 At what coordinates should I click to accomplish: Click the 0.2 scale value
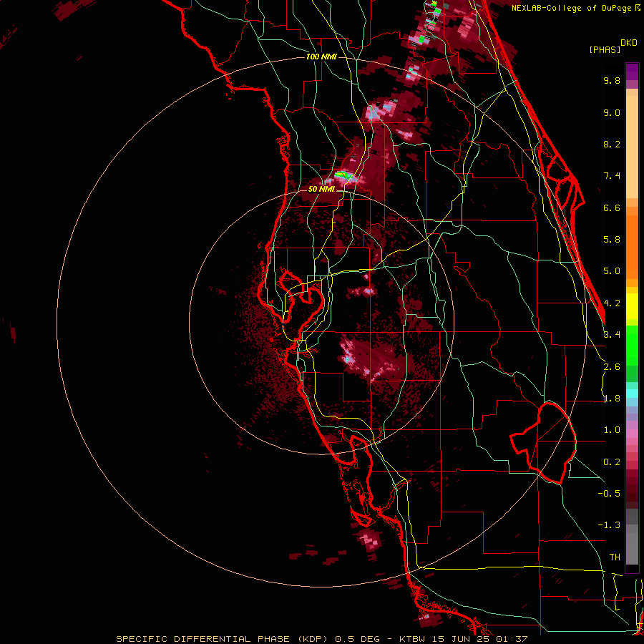tap(612, 462)
